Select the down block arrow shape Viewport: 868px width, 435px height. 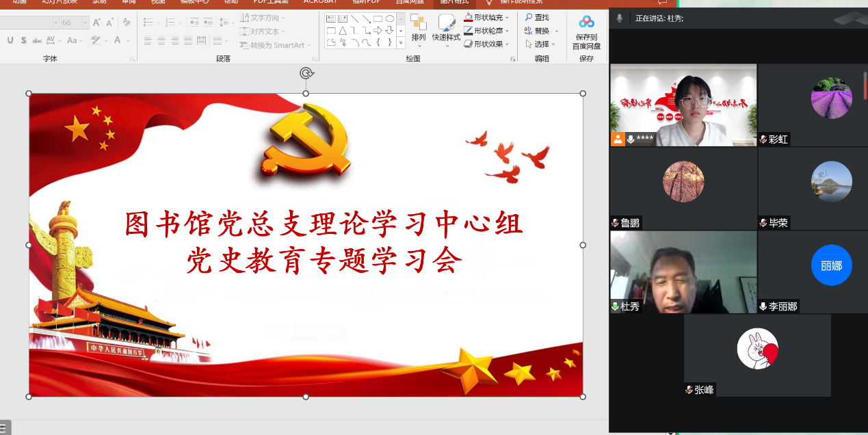click(389, 30)
